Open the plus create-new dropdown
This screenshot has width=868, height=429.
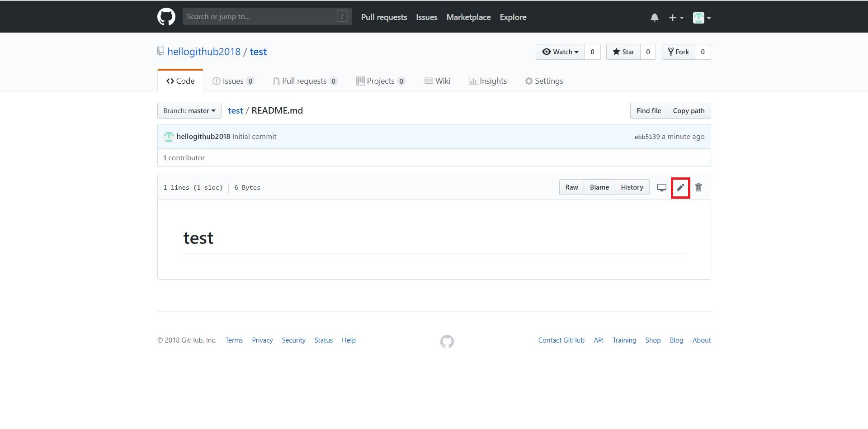(676, 18)
